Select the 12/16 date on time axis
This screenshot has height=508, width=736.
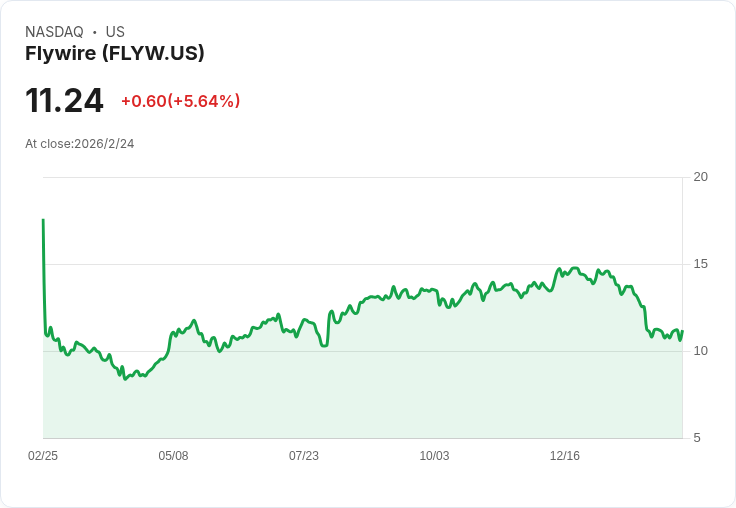coord(565,456)
